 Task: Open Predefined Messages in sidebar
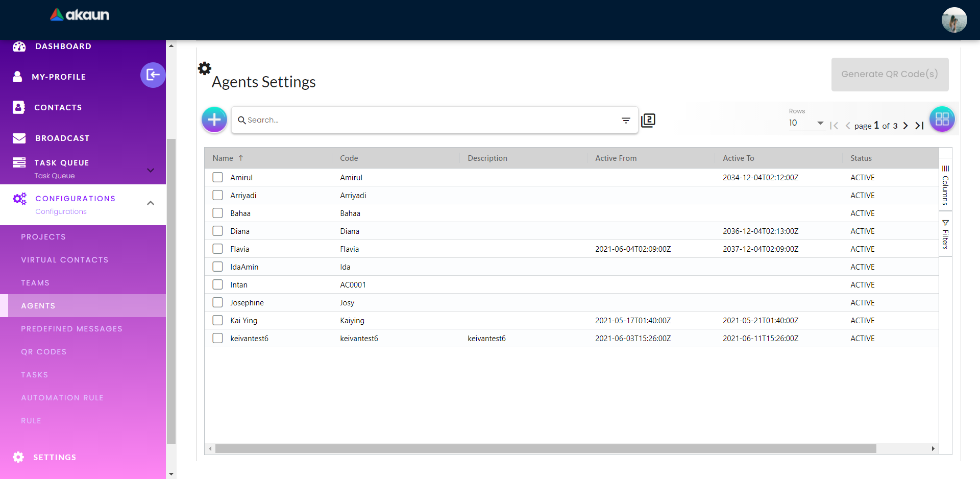click(x=71, y=329)
